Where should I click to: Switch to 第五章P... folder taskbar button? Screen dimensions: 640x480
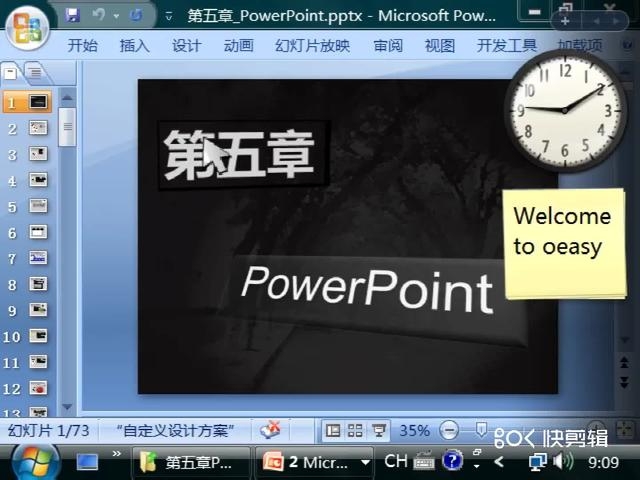191,463
